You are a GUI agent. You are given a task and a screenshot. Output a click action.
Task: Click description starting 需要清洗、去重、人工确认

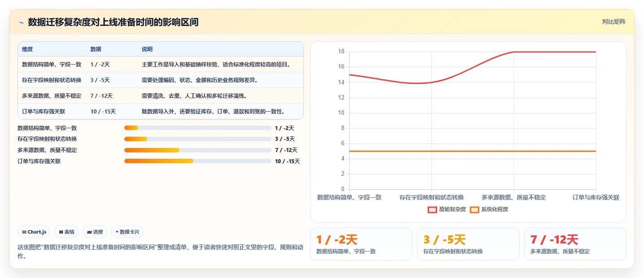click(x=194, y=96)
